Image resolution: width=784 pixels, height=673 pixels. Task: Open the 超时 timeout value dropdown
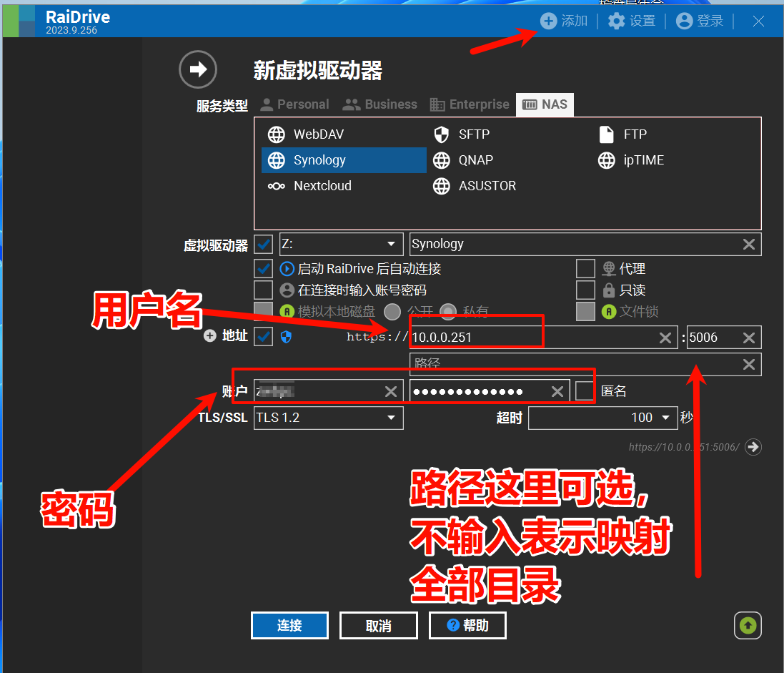point(666,418)
